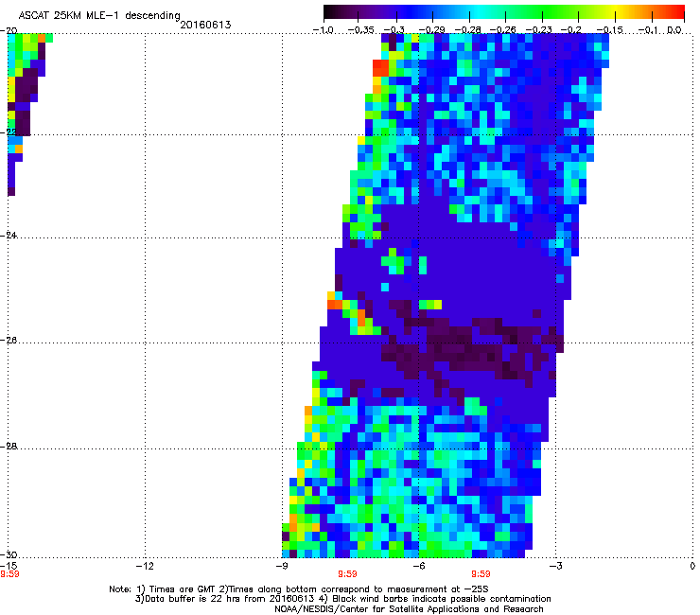Click the longitude axis label -3
Image resolution: width=700 pixels, height=615 pixels.
(x=555, y=566)
